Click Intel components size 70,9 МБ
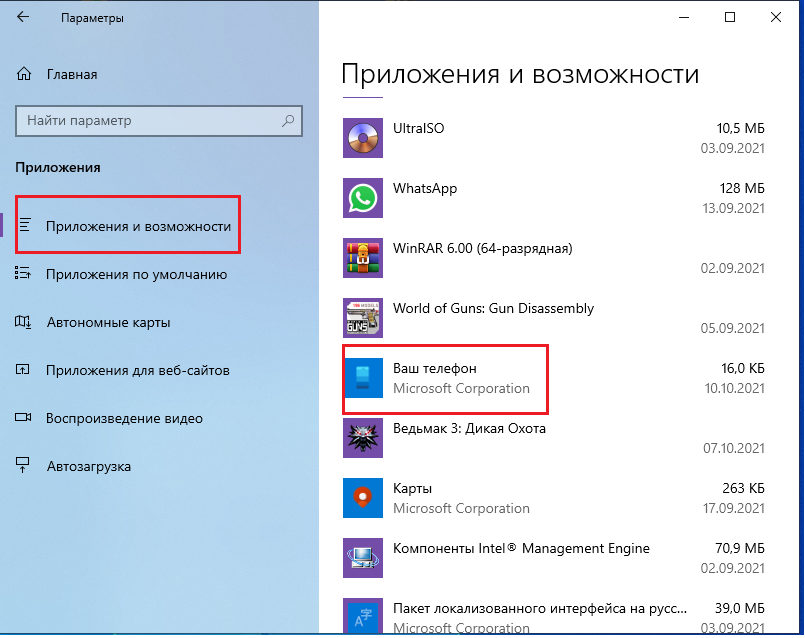 click(740, 548)
